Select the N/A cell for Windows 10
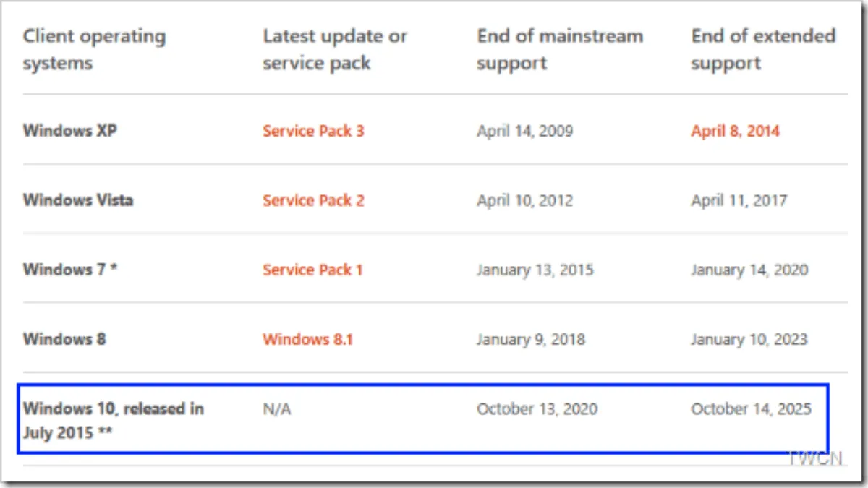This screenshot has height=488, width=868. pos(277,409)
